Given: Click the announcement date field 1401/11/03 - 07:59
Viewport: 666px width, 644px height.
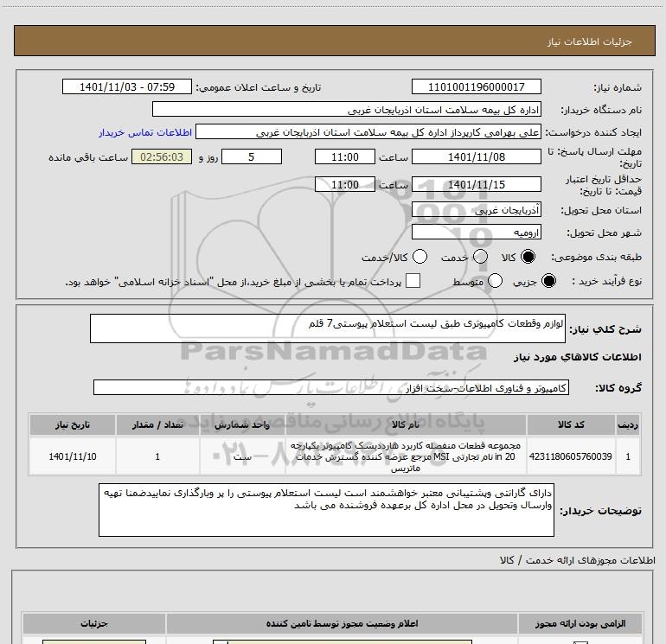Looking at the screenshot, I should [127, 87].
